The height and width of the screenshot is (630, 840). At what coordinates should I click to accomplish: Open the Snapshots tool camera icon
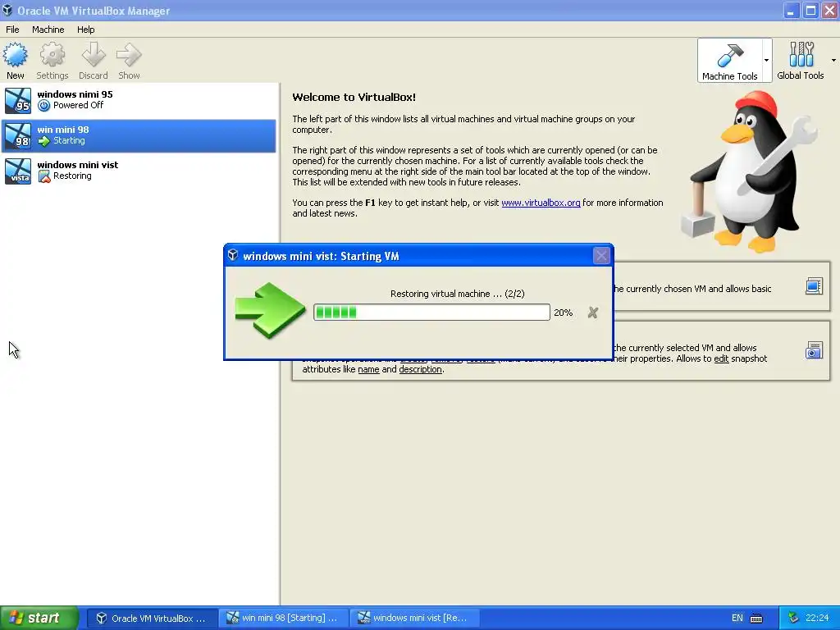[814, 350]
